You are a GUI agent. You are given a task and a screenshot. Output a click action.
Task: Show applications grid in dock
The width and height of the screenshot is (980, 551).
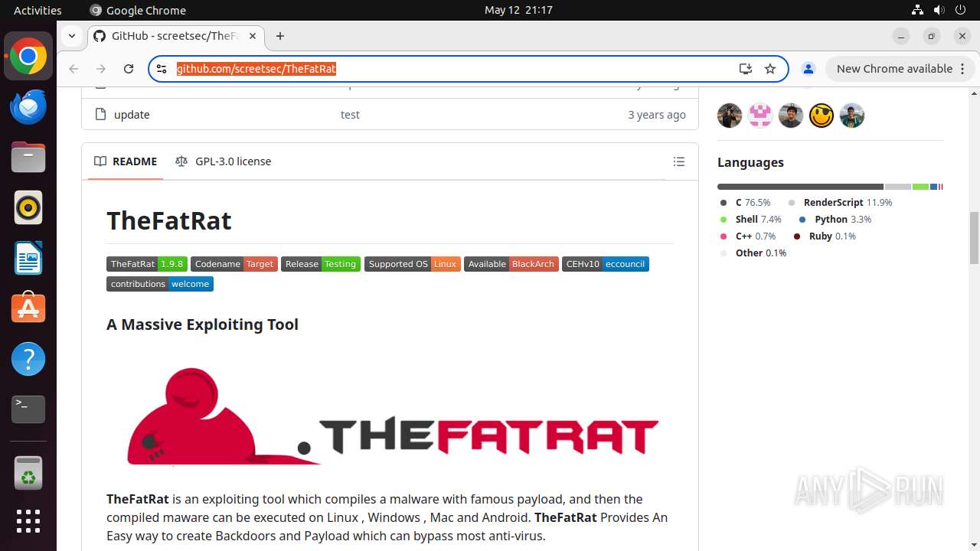(x=28, y=521)
